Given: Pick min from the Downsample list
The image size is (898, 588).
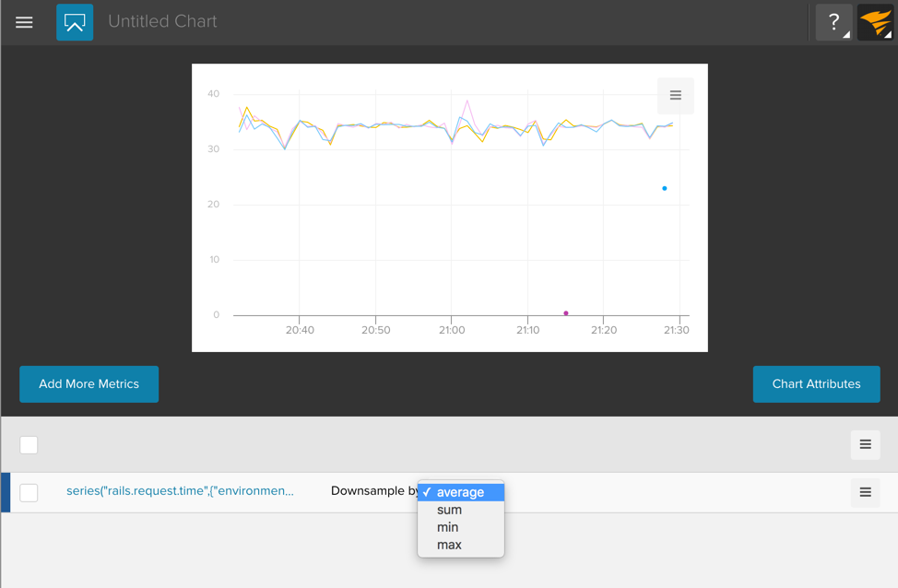Looking at the screenshot, I should pyautogui.click(x=448, y=527).
